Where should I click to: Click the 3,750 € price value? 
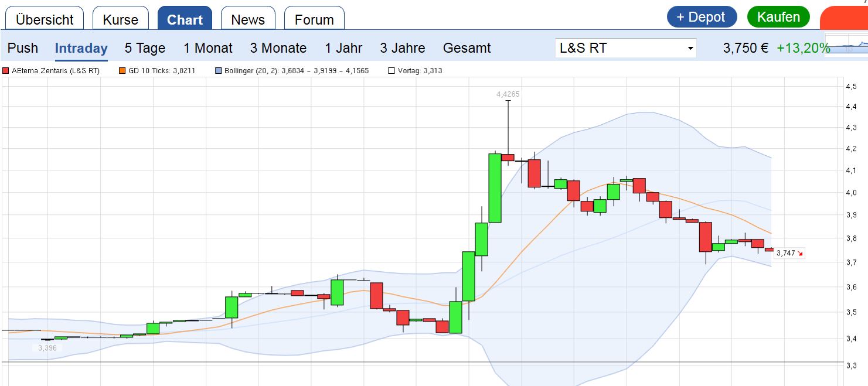coord(746,48)
